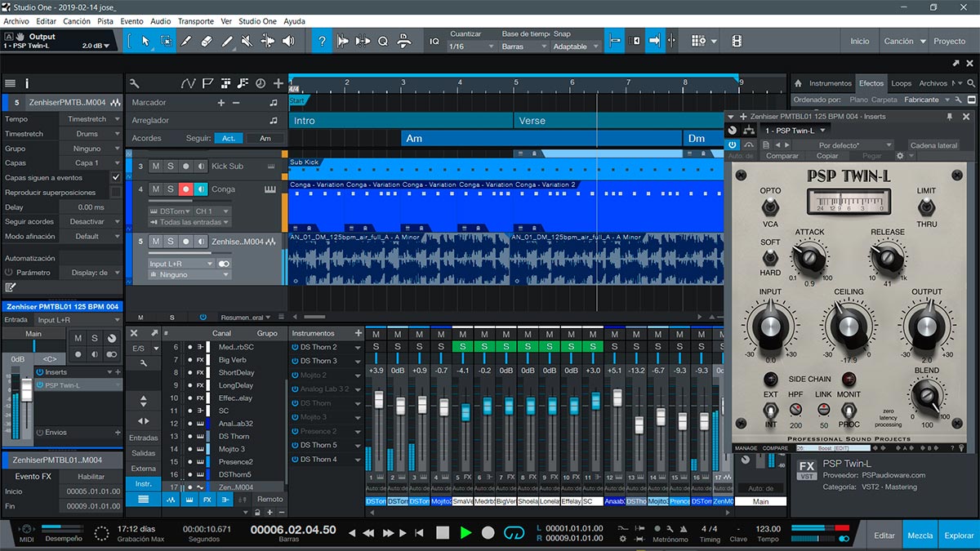Select the Range tool
Image resolution: width=980 pixels, height=551 pixels.
[166, 41]
